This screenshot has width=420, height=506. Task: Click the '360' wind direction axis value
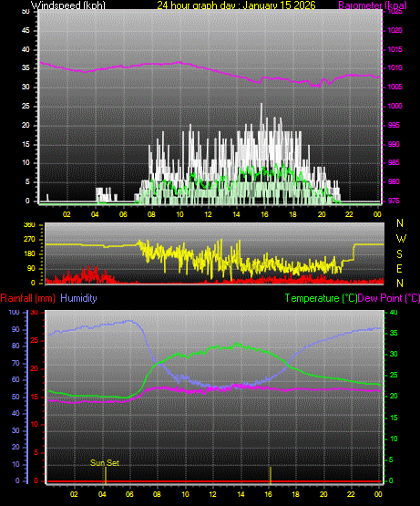tap(29, 225)
